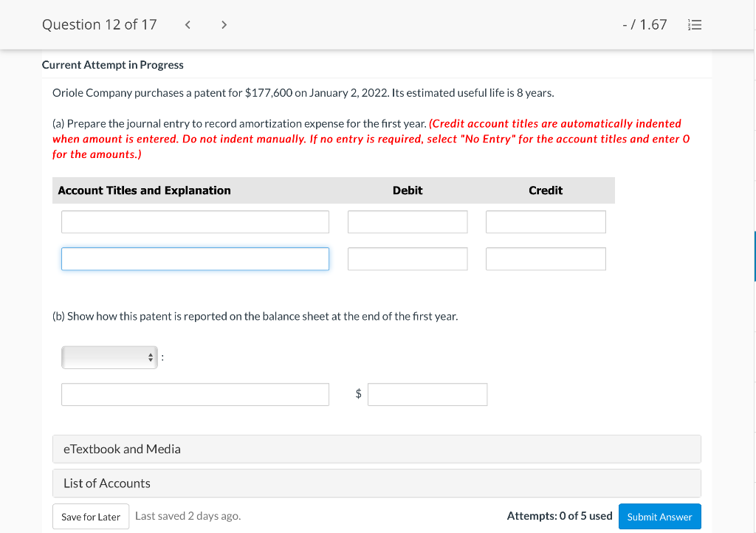Click the second Credit amount field
Screen dimensions: 756x533
[x=545, y=258]
